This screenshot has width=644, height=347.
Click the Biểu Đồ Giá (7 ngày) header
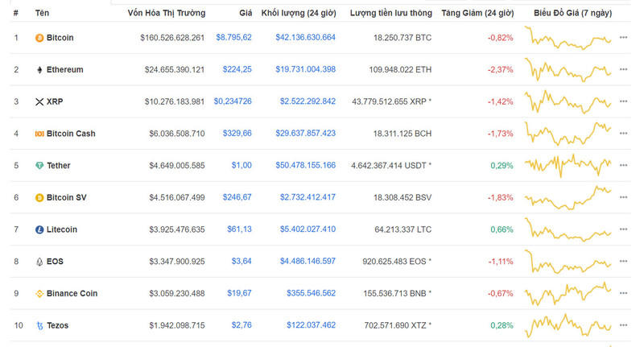573,13
